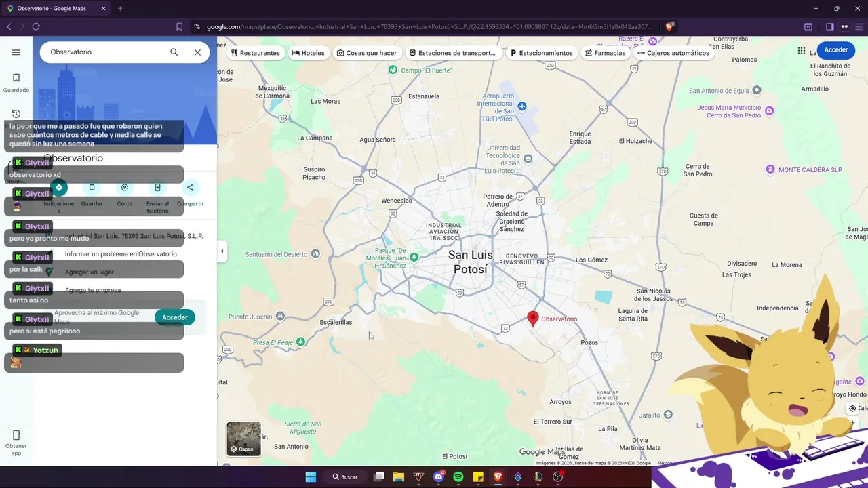Open the Google apps grid

tap(802, 50)
